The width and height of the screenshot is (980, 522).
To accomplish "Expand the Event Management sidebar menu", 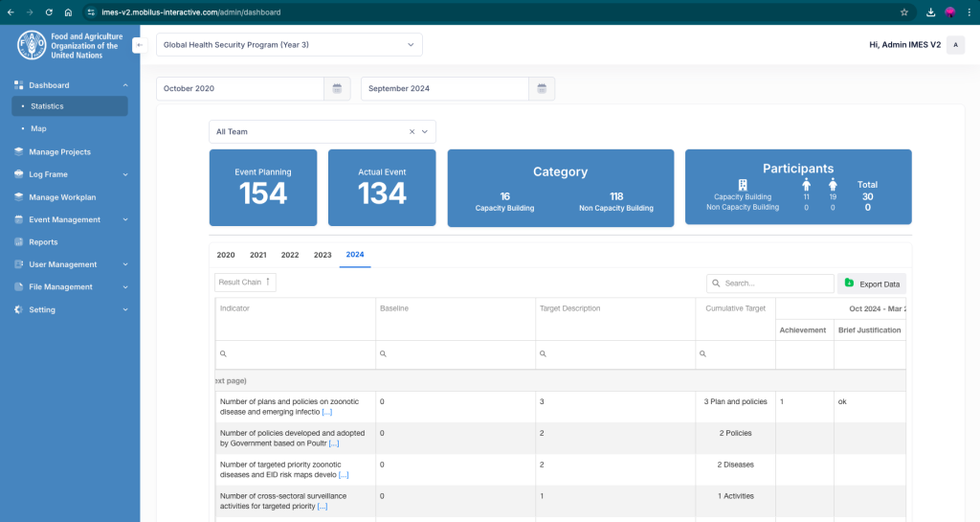I will [x=125, y=219].
